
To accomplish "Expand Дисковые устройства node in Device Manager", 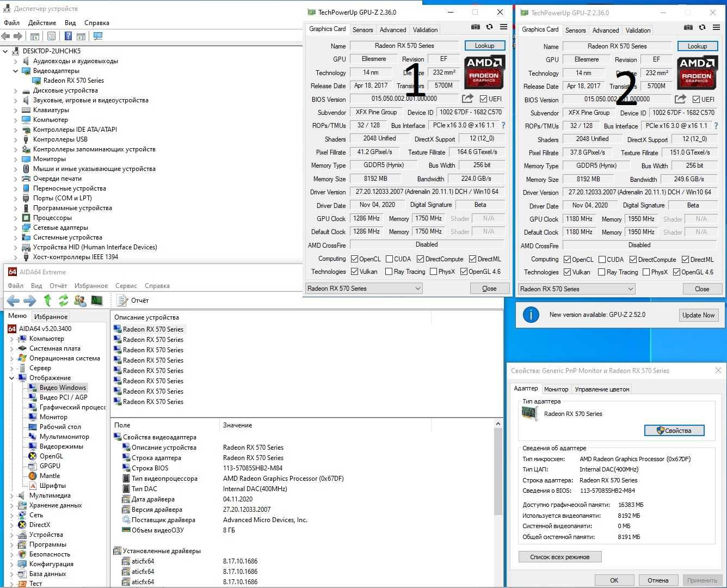I will pos(15,90).
